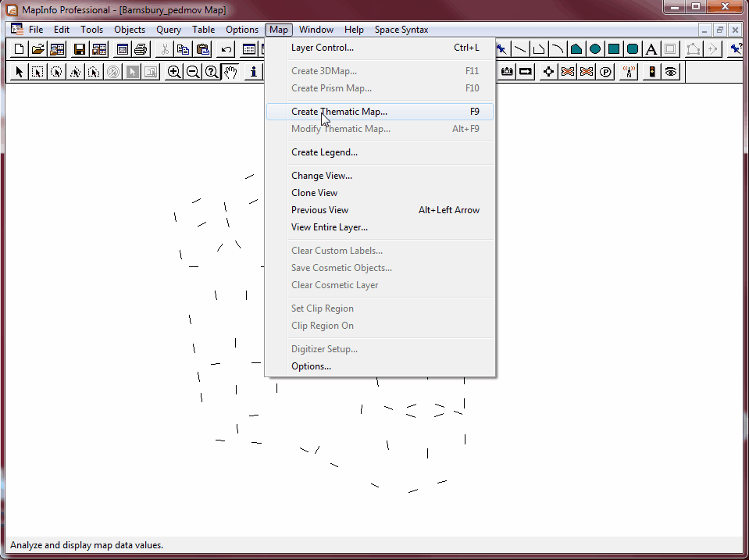Activate the Zoom Out magnifier tool
The width and height of the screenshot is (749, 560).
coord(192,72)
